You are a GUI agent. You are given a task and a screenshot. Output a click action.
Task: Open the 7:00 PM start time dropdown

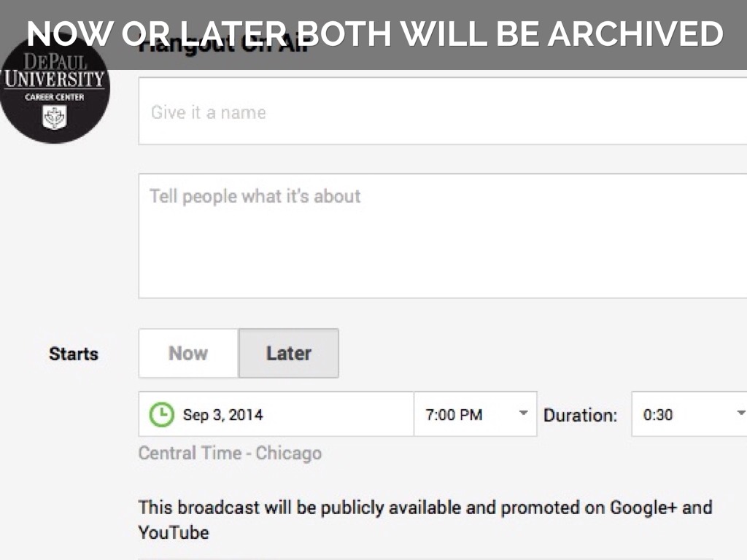coord(475,414)
